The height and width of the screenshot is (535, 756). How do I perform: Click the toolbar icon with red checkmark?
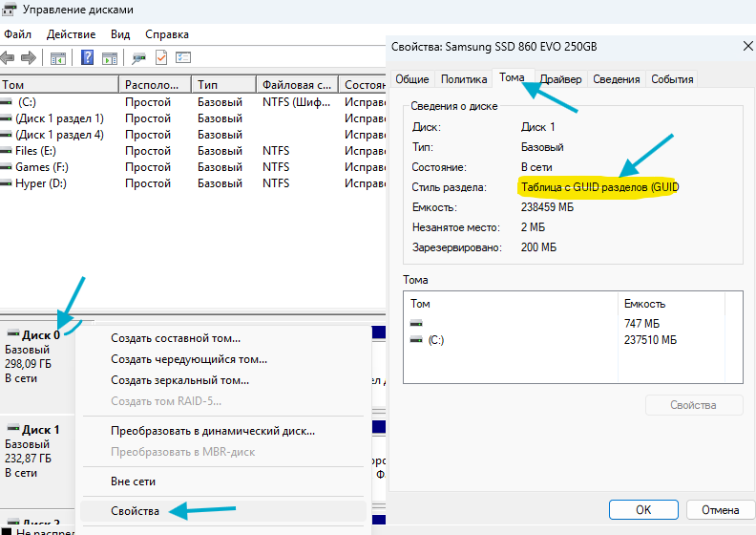[x=161, y=57]
